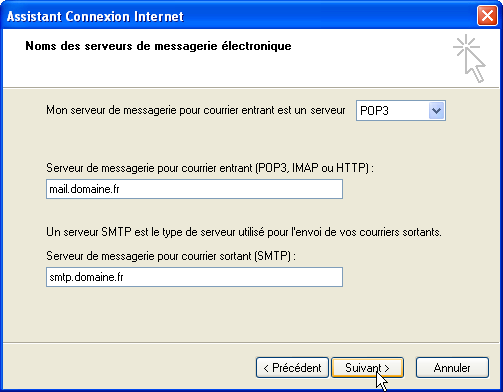Click the empty title bar area beside the title

(x=330, y=16)
